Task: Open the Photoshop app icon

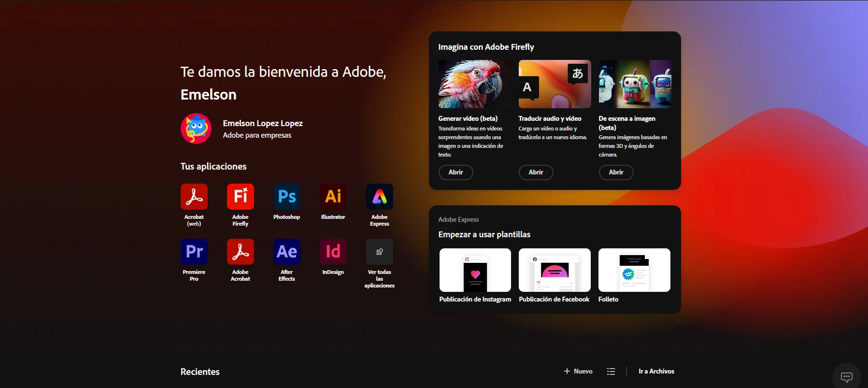Action: point(287,197)
